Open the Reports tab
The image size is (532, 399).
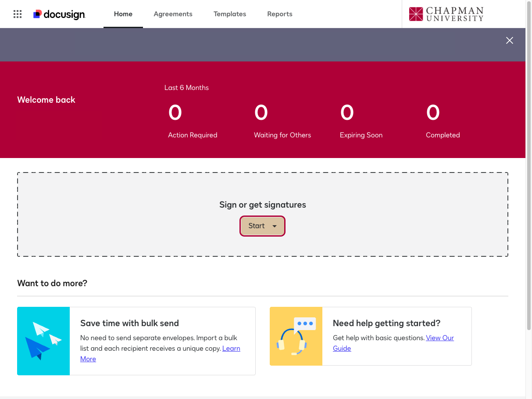(x=279, y=14)
